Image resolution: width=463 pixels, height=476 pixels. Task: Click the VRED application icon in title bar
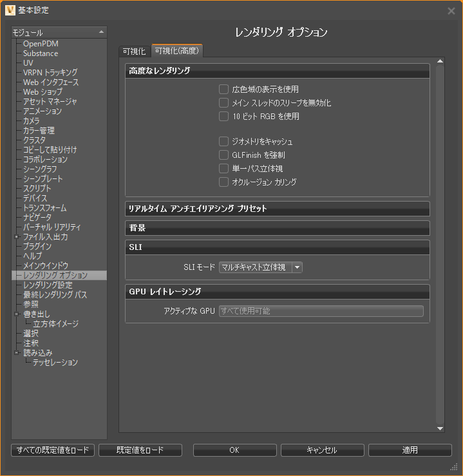coord(10,10)
